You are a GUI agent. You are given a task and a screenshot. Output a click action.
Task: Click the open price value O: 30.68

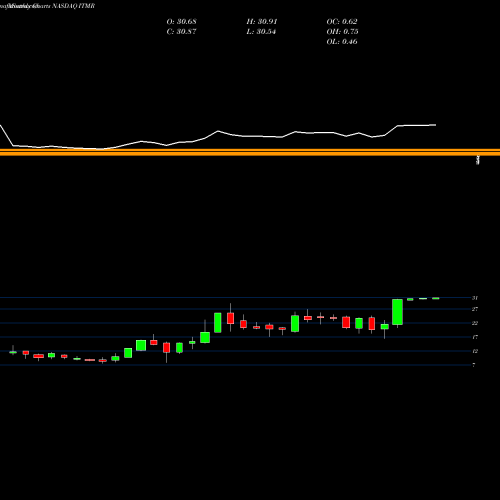coord(181,22)
